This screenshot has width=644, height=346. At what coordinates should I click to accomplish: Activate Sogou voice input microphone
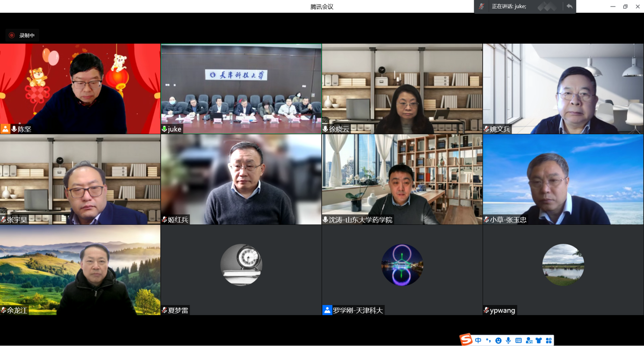508,340
